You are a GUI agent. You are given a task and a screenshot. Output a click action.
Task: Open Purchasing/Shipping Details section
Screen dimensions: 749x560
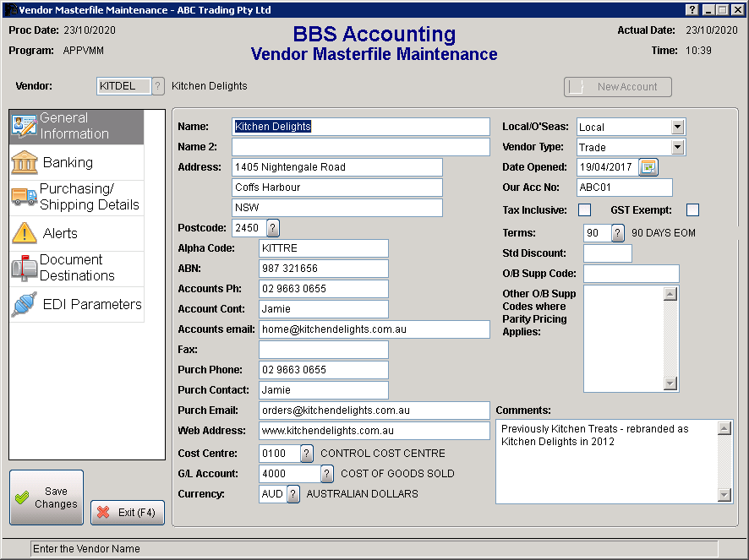(x=76, y=197)
